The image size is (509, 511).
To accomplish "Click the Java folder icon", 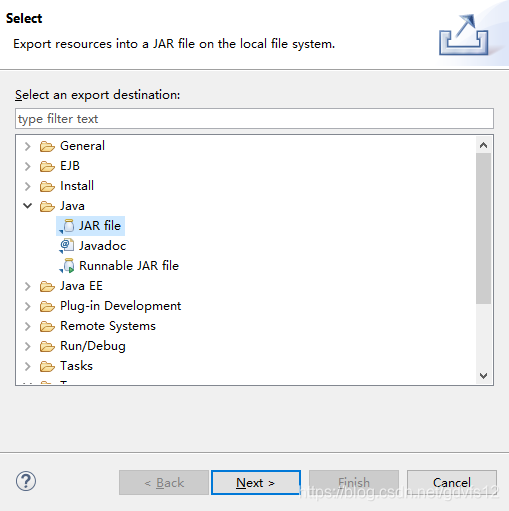I will 47,206.
